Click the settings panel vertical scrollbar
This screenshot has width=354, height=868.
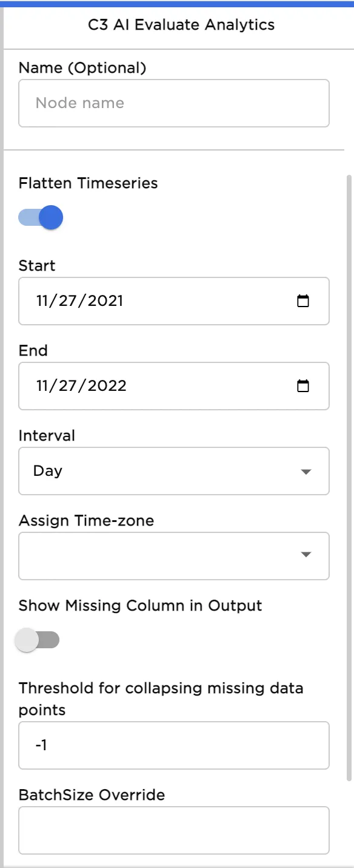349,478
